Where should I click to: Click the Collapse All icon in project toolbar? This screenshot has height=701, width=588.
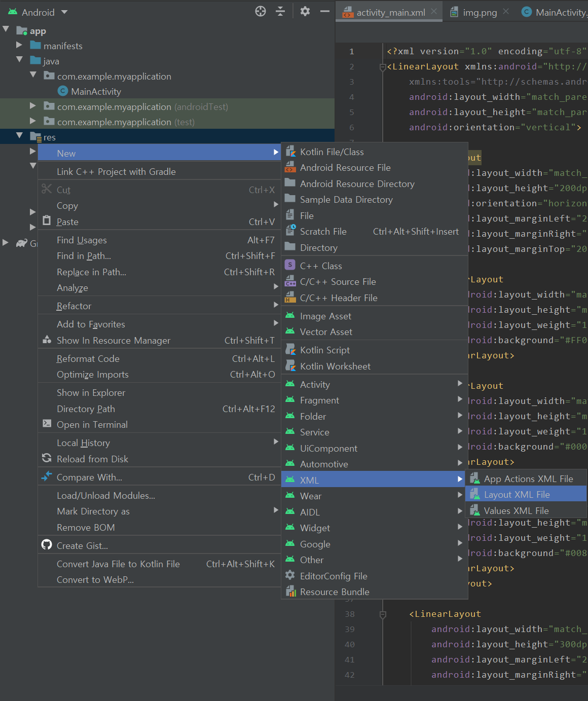280,11
